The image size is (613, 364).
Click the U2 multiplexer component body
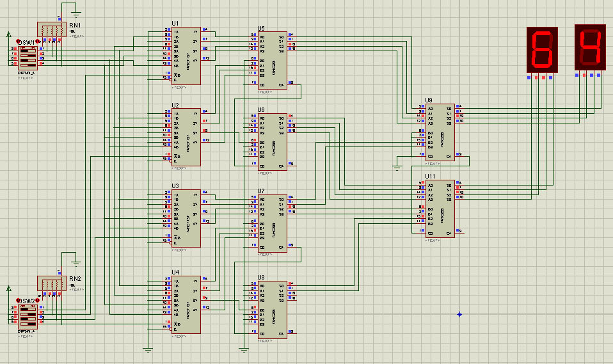tap(186, 137)
